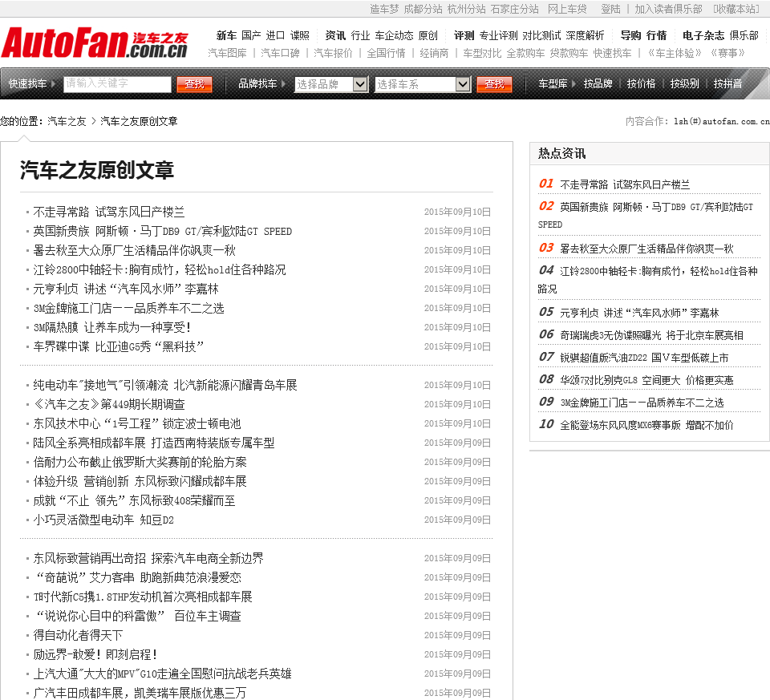Open the 造车梦 link
770x700 pixels.
(x=384, y=9)
